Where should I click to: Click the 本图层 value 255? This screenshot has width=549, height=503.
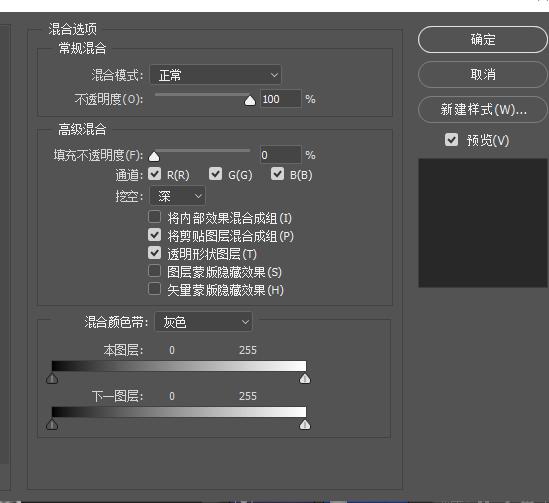click(248, 350)
